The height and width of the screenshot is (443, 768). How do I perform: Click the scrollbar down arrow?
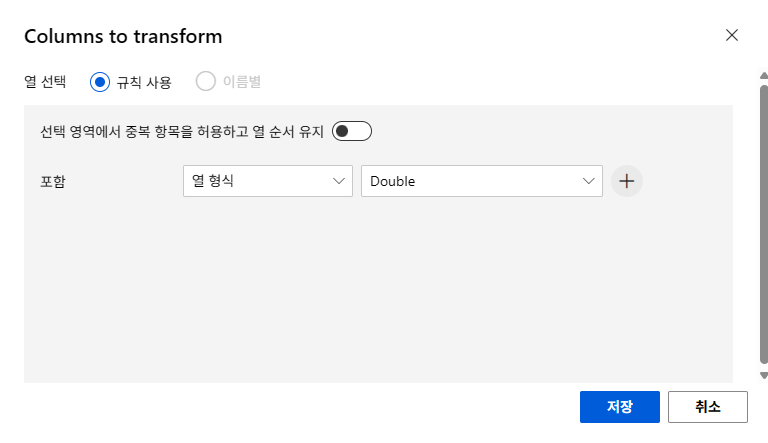[x=764, y=375]
